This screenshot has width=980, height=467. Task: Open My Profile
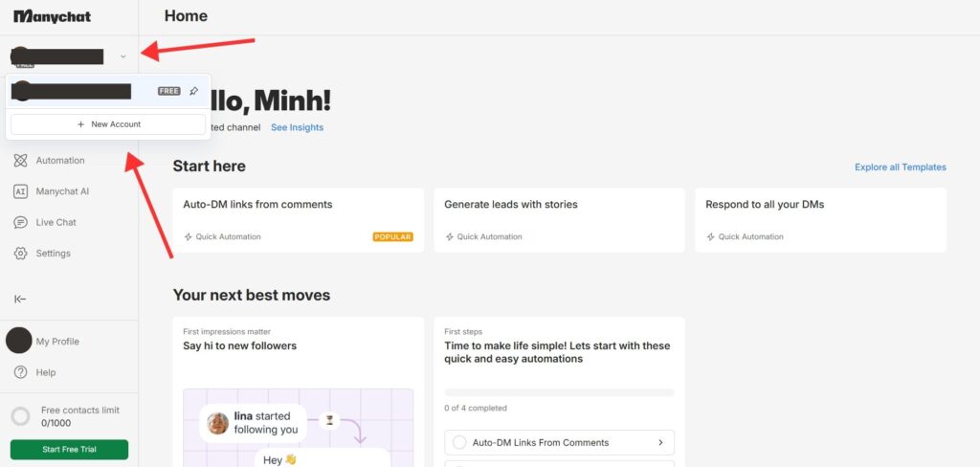point(57,342)
